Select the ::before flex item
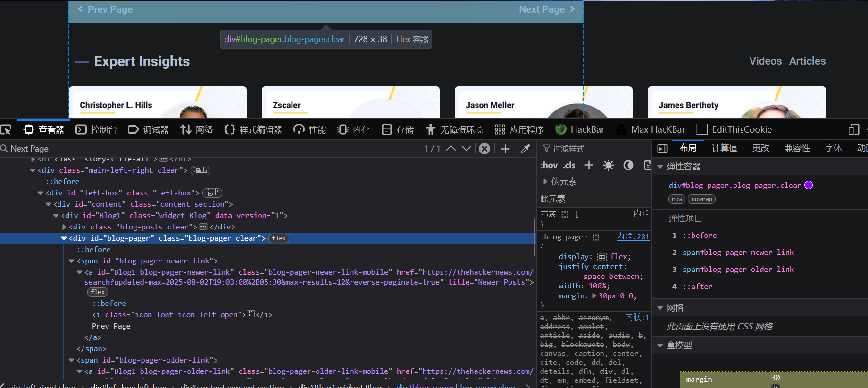Viewport: 868px width, 388px height. tap(700, 236)
